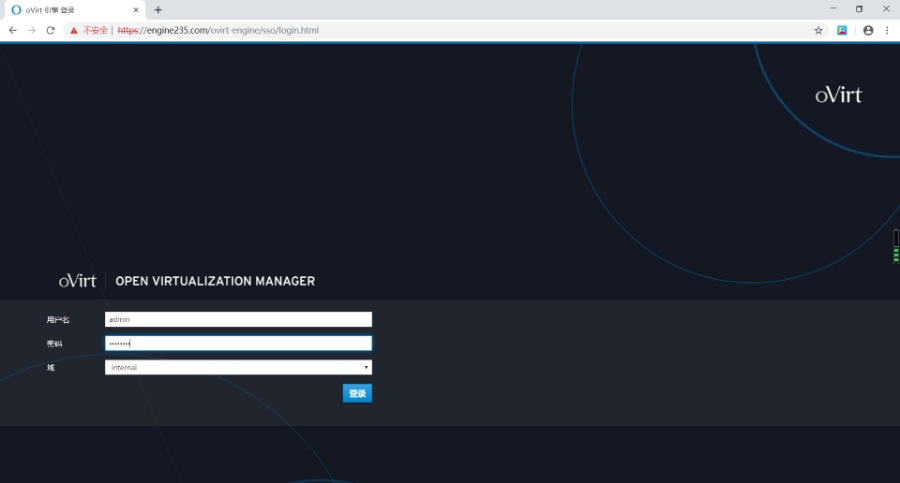The image size is (900, 483).
Task: Bookmark this page with the star icon
Action: (x=818, y=30)
